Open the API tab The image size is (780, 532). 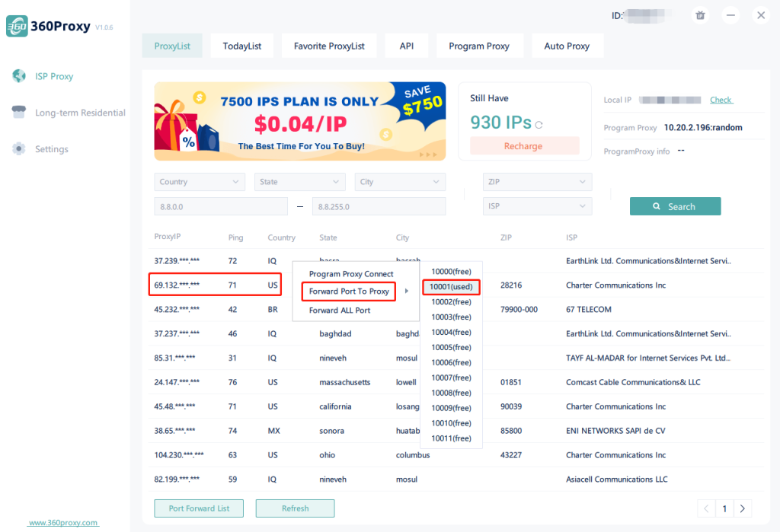pyautogui.click(x=407, y=46)
